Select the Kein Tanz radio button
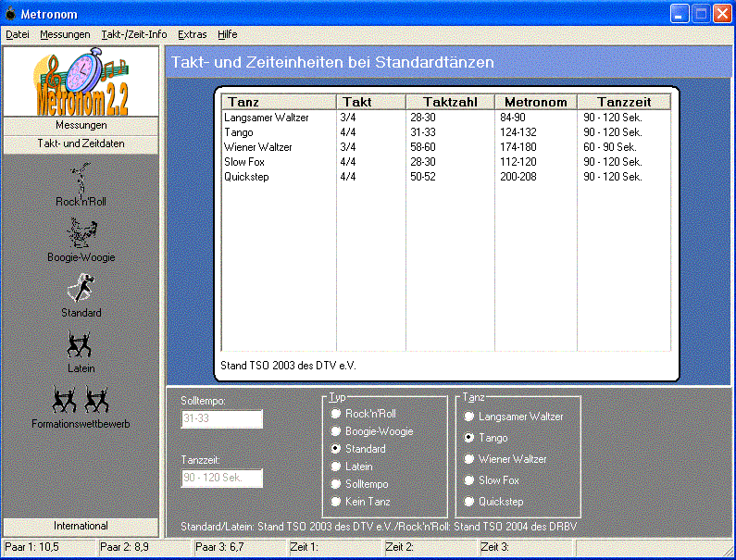 [335, 502]
